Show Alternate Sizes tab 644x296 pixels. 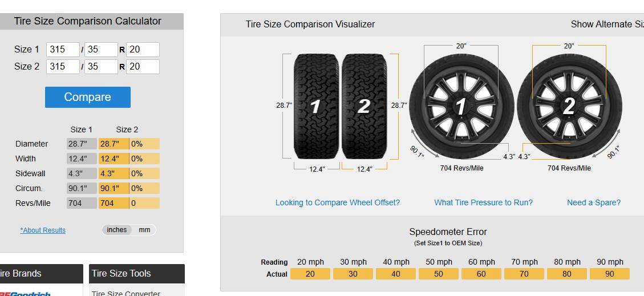(607, 24)
